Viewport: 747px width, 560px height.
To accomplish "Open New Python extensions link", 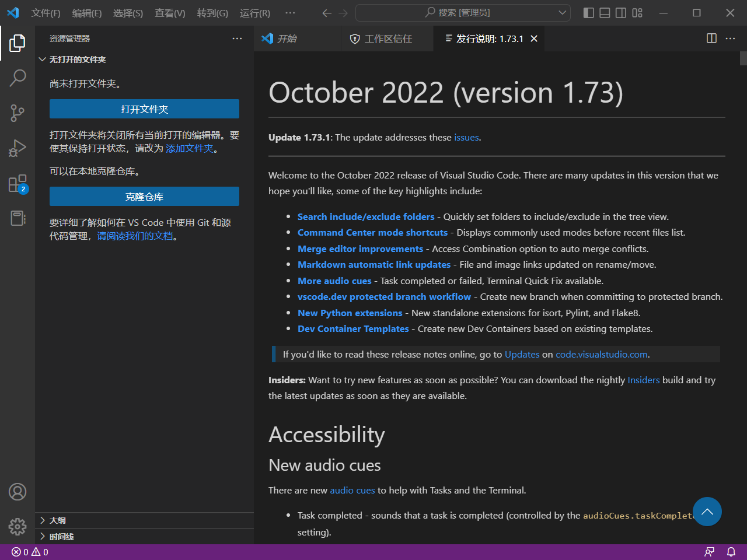I will [350, 313].
